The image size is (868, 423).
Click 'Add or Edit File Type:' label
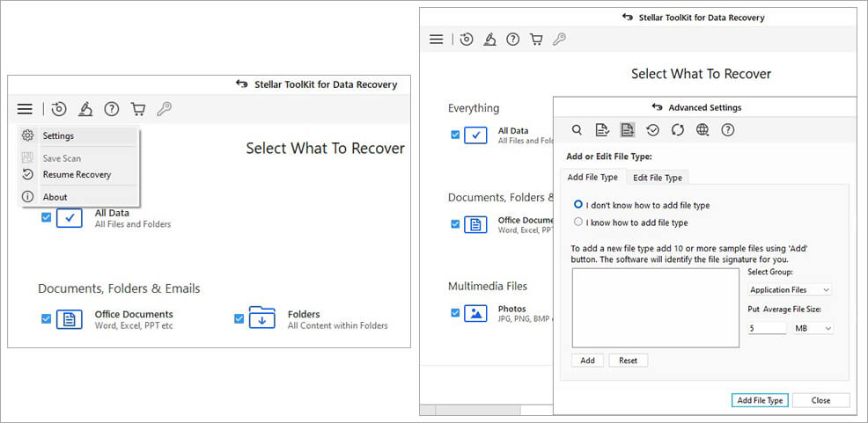[x=609, y=157]
